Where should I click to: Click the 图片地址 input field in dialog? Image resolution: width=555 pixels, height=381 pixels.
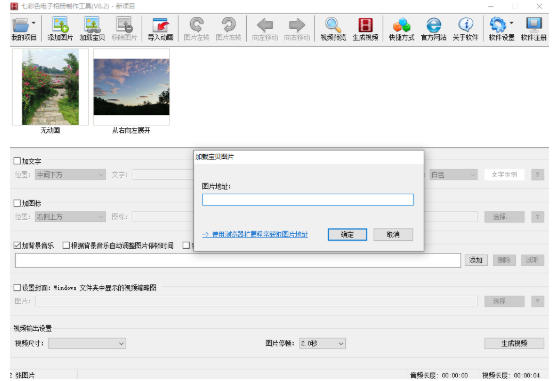pyautogui.click(x=308, y=200)
